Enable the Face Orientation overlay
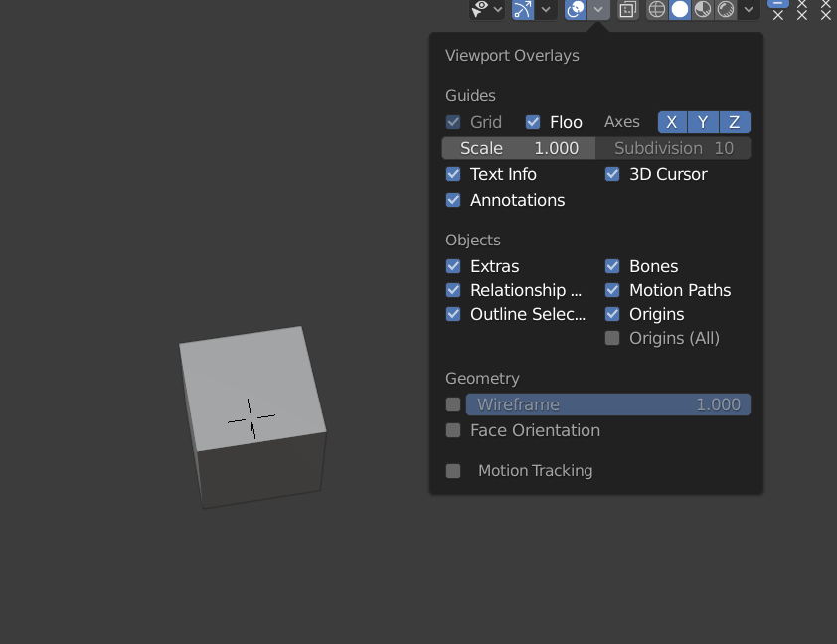This screenshot has height=644, width=837. (453, 430)
